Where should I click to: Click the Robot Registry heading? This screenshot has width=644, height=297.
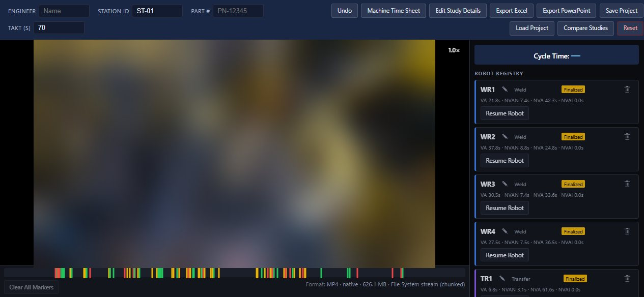(x=499, y=74)
